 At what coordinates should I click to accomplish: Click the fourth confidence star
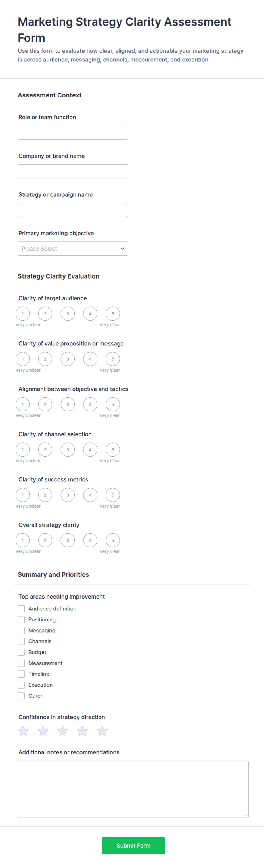(x=82, y=731)
